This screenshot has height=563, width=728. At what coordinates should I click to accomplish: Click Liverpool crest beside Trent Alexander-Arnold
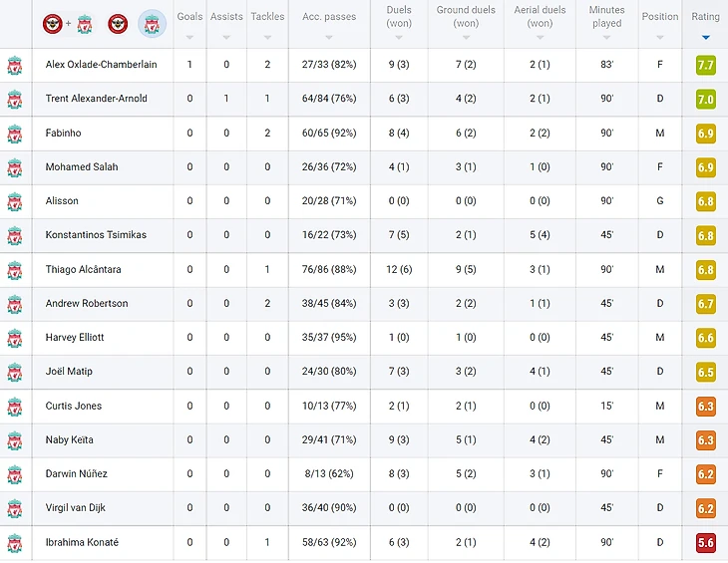pyautogui.click(x=14, y=100)
